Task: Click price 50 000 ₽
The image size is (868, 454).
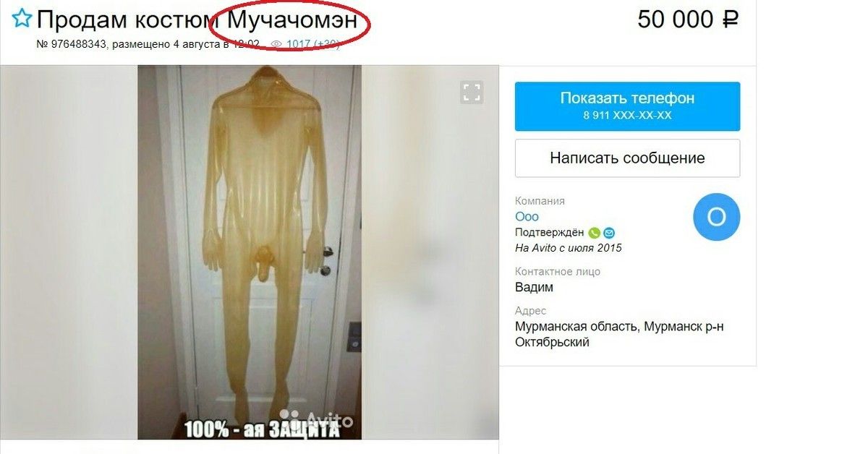Action: (687, 20)
